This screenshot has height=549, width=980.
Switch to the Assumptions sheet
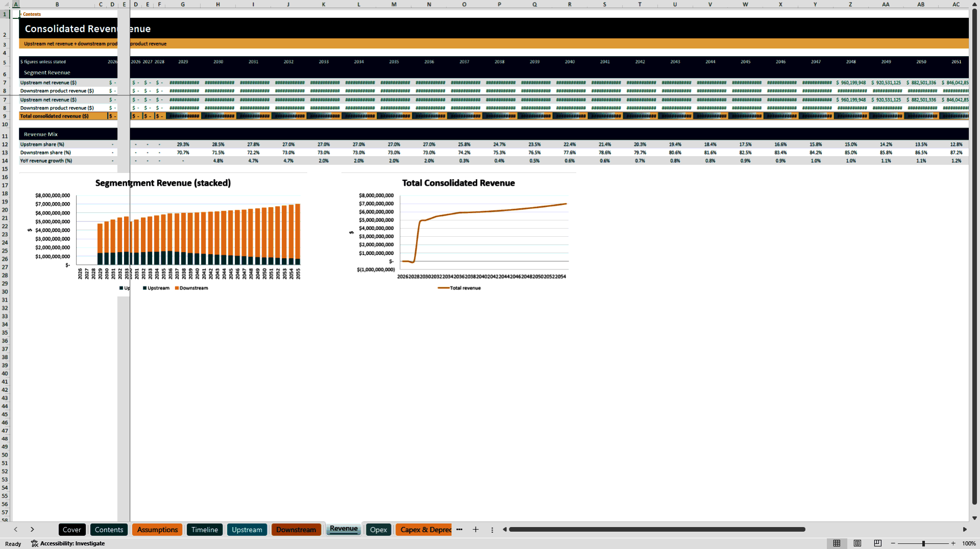157,530
